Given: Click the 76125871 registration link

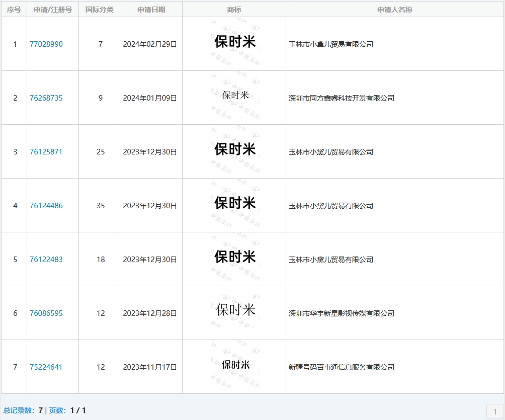Looking at the screenshot, I should coord(46,152).
